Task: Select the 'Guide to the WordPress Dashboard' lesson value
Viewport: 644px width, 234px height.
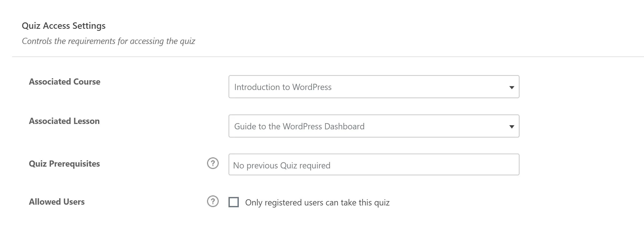Action: (299, 127)
